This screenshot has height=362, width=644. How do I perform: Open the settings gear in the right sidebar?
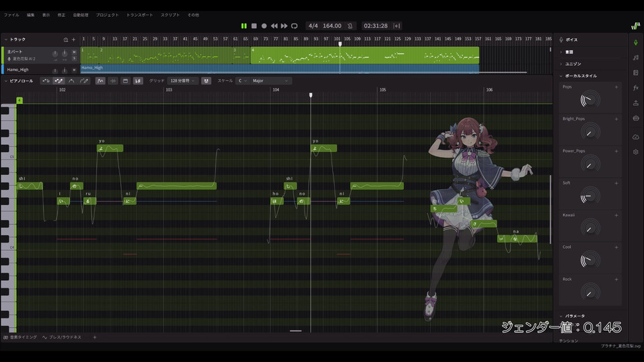tap(635, 152)
